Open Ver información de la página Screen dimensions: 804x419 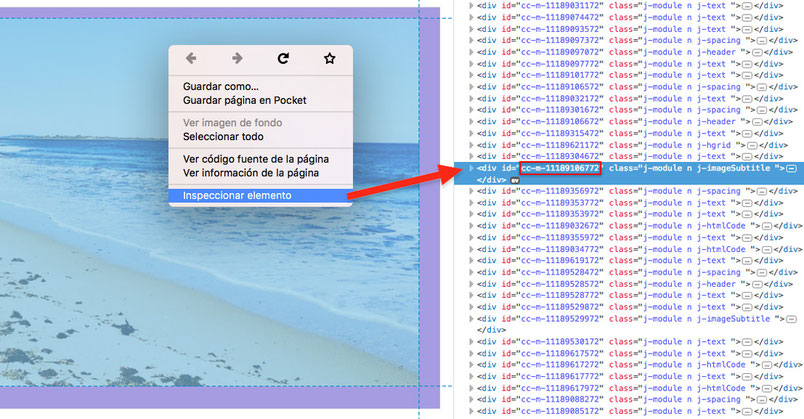point(251,173)
